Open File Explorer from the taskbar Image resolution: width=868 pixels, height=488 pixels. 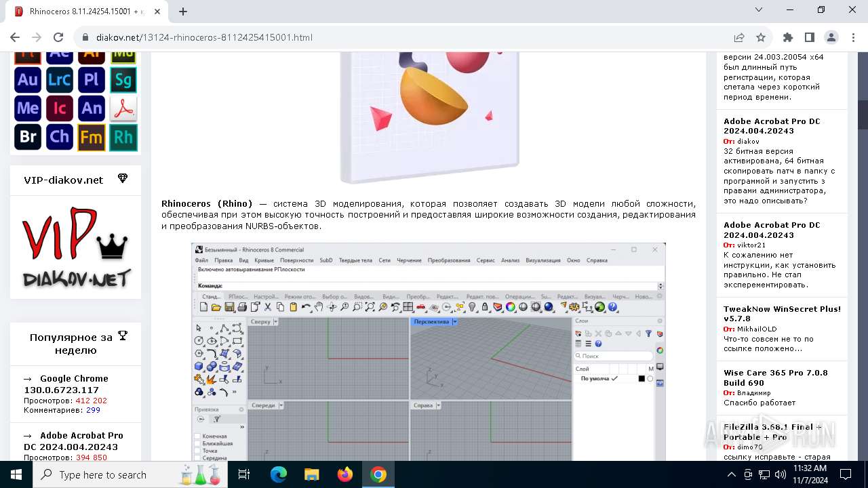tap(311, 474)
